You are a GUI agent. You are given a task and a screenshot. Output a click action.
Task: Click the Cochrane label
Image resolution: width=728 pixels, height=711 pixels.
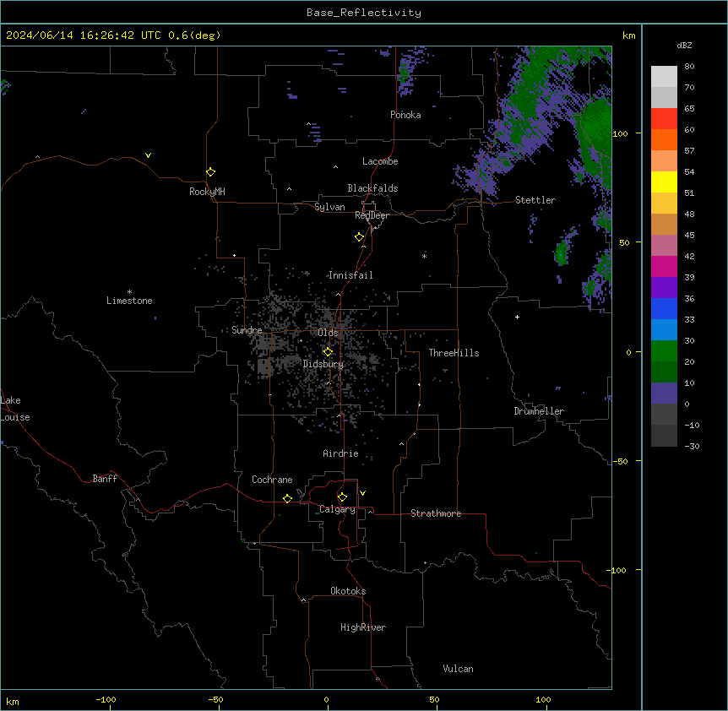272,480
